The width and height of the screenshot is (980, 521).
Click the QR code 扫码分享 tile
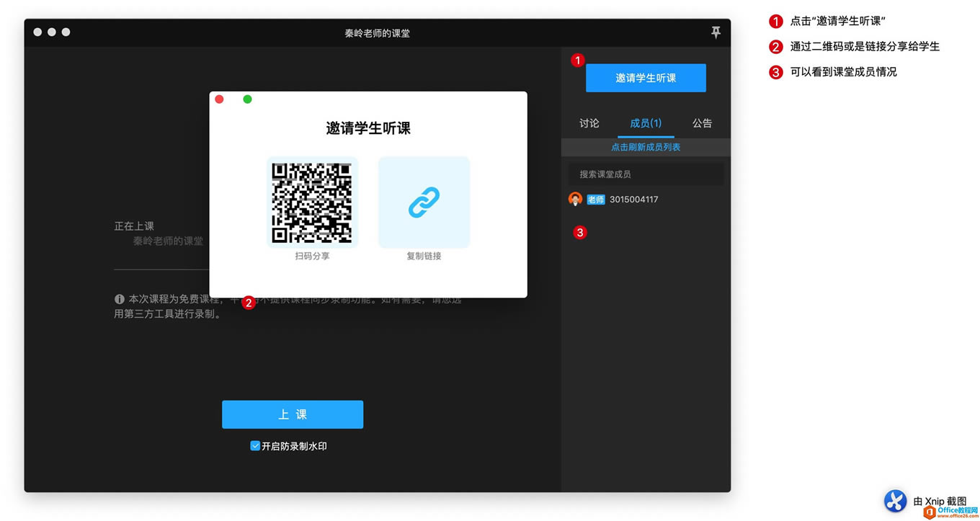(312, 202)
